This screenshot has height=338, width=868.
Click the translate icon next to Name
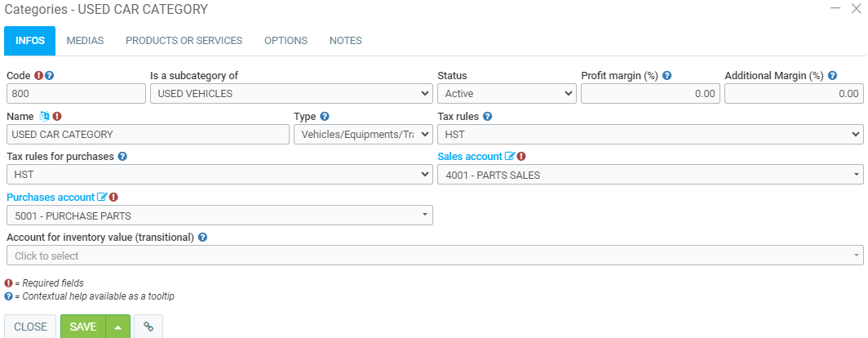click(45, 116)
